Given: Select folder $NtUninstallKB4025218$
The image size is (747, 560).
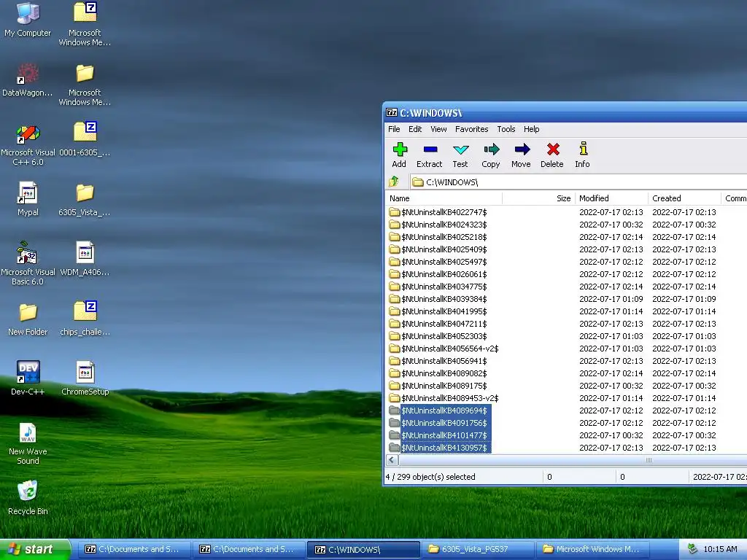Looking at the screenshot, I should click(438, 237).
